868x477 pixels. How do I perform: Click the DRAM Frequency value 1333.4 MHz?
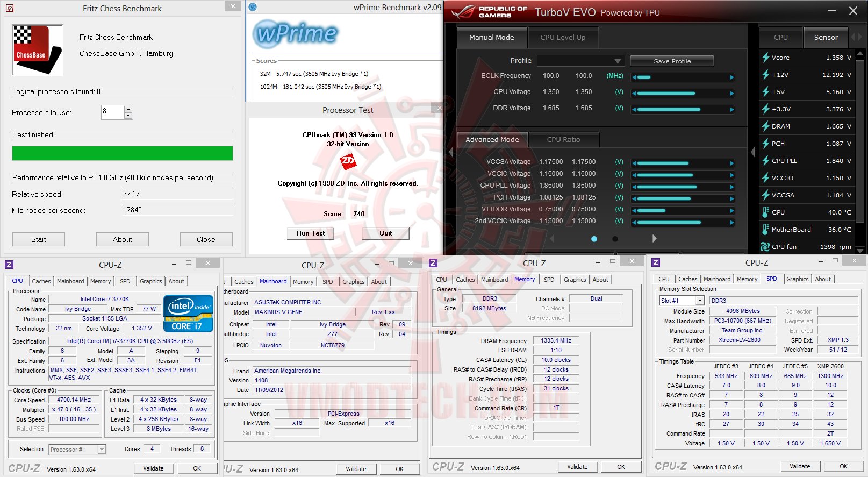coord(556,340)
